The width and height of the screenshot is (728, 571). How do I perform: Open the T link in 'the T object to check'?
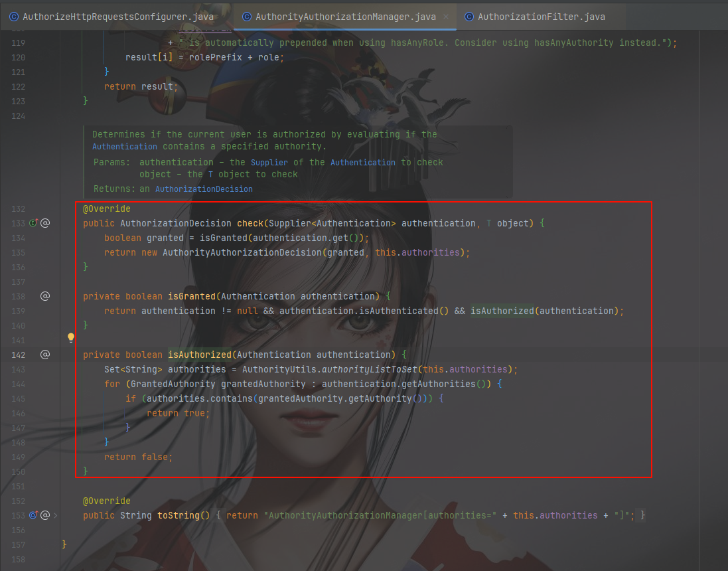(x=210, y=174)
